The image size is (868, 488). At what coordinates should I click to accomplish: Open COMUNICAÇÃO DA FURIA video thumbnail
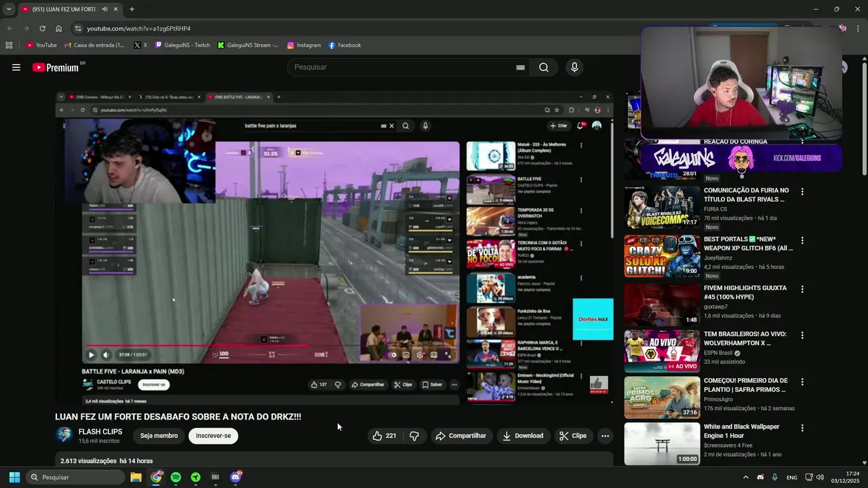[662, 207]
